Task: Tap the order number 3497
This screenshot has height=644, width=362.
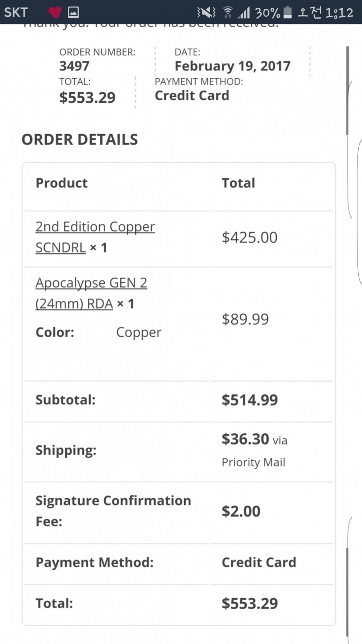Action: [x=74, y=66]
